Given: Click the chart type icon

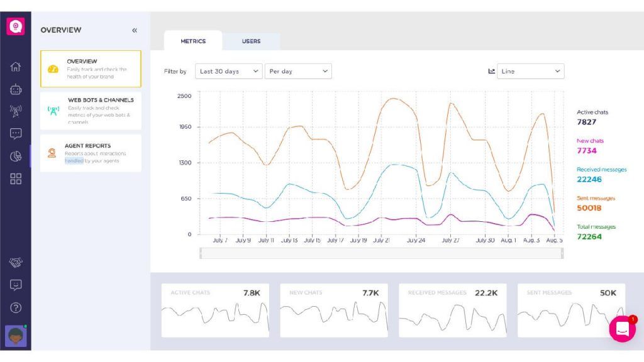Looking at the screenshot, I should [491, 72].
